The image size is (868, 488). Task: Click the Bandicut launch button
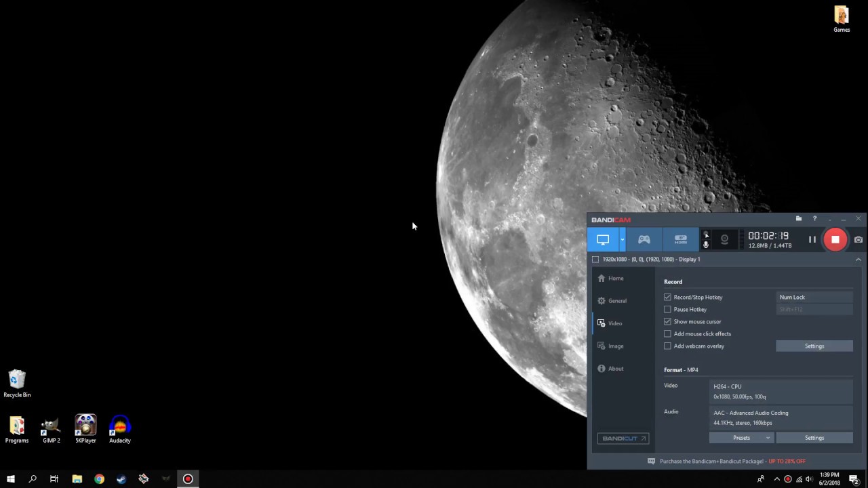[623, 439]
